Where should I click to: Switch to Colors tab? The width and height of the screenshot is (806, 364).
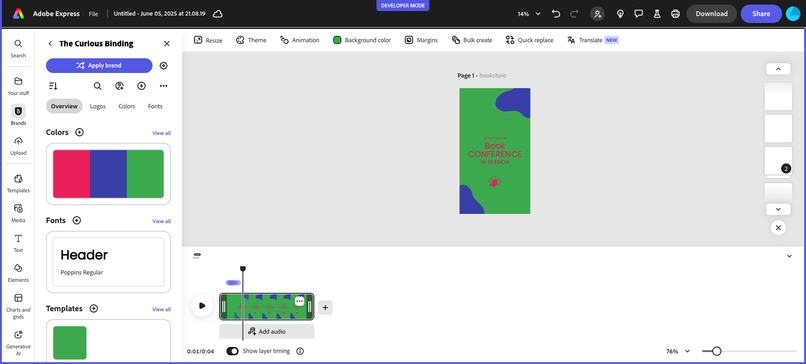click(x=126, y=106)
